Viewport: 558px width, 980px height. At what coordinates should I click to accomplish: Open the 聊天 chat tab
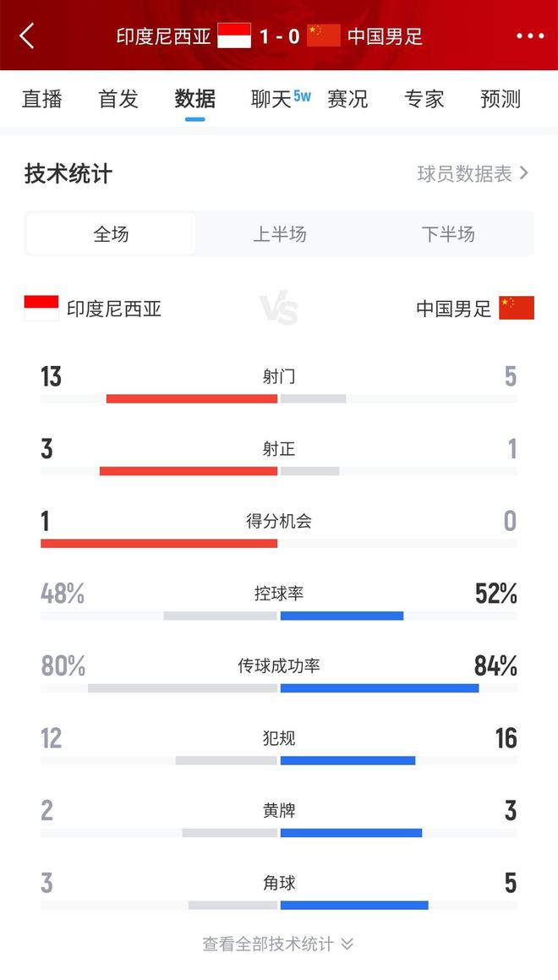click(272, 99)
